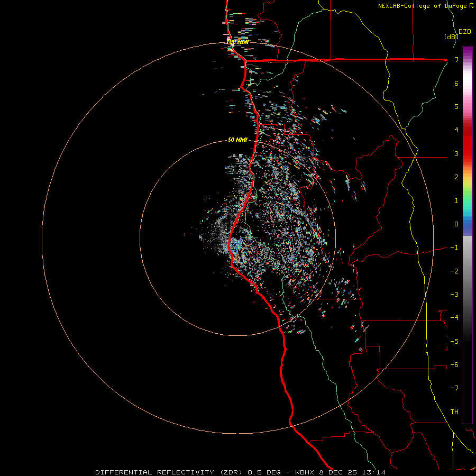The image size is (476, 476).
Task: Click the 0 value on the color scale
Action: click(x=456, y=224)
